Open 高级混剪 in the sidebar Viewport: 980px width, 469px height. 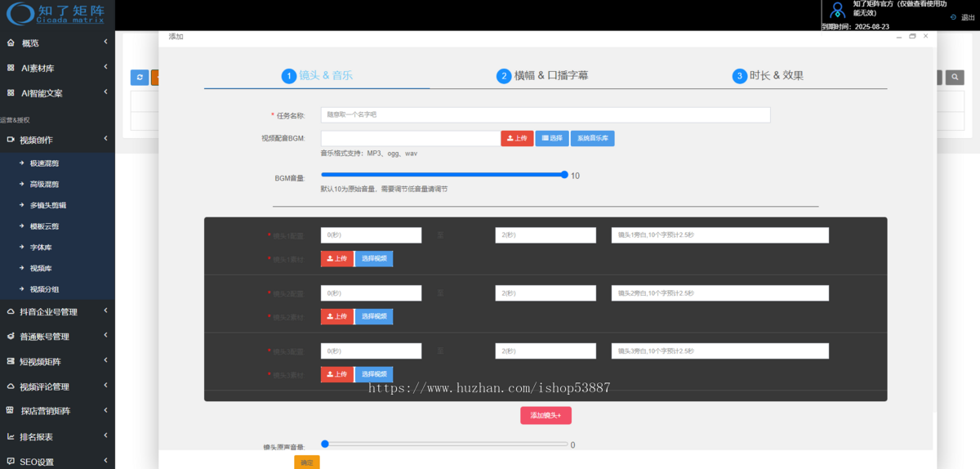44,185
